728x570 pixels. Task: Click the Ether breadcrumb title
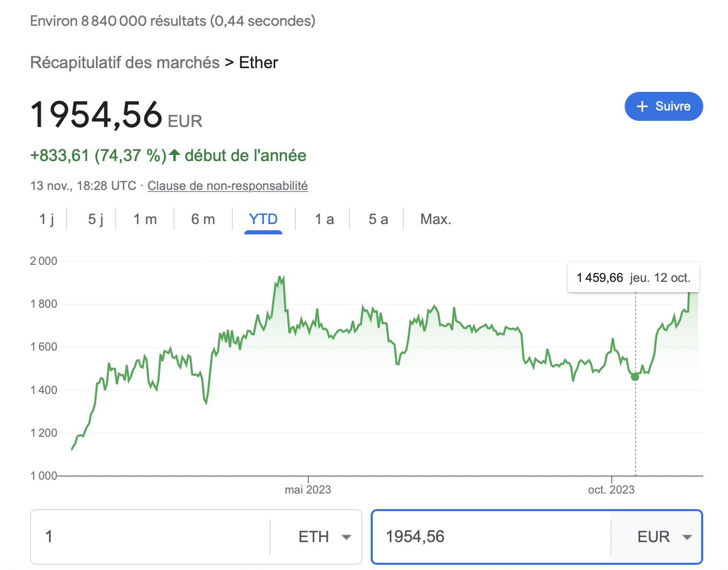[258, 62]
